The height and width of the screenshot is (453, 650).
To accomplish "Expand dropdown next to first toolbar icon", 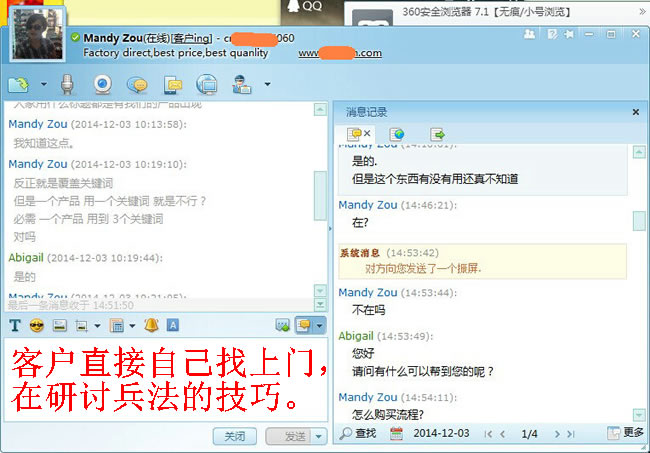I will [44, 84].
